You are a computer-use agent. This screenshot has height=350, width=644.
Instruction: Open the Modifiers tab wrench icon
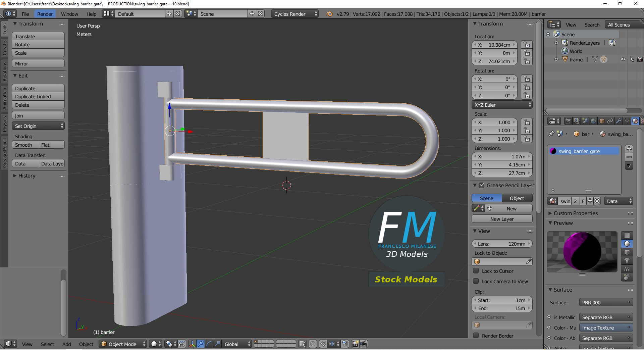click(619, 121)
